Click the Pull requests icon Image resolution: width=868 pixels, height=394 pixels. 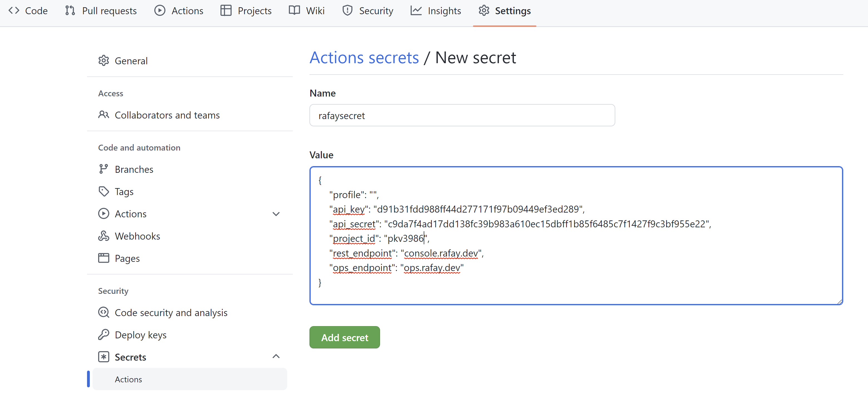[x=70, y=11]
